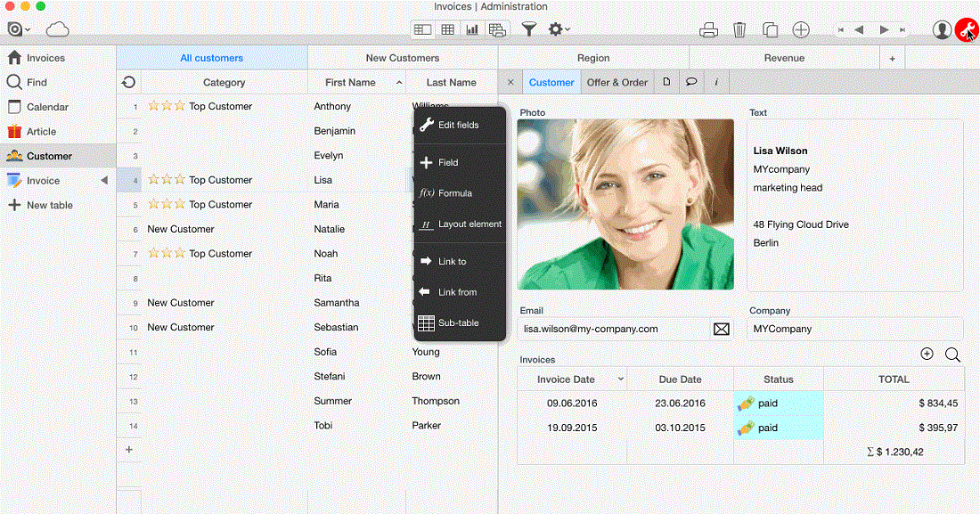Click paid status of 19.09.2015 invoice
Viewport: 980px width, 514px height.
(779, 428)
